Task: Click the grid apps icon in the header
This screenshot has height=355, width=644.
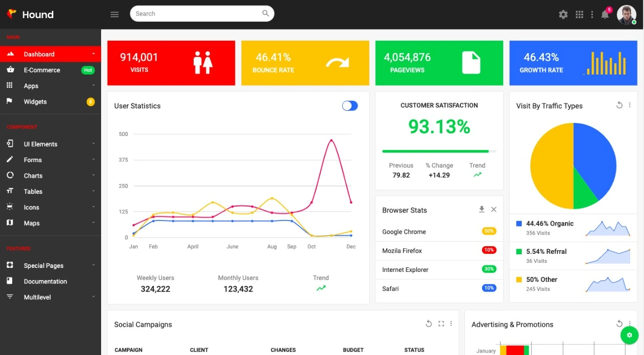Action: 579,14
